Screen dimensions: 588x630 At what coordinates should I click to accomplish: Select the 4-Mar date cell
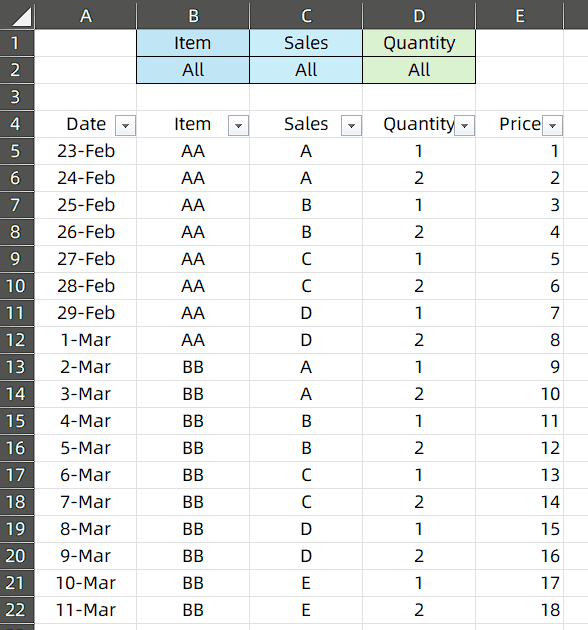tap(86, 421)
